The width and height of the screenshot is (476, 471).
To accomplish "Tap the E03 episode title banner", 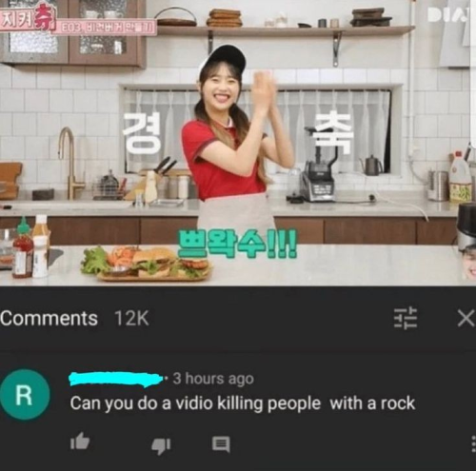I will (x=108, y=28).
